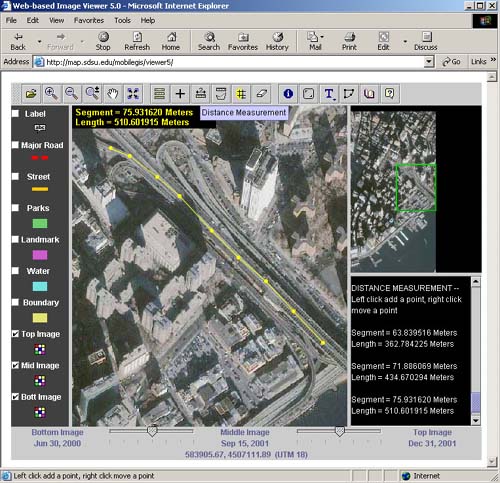Check the Parks layer checkbox
Image resolution: width=500 pixels, height=483 pixels.
pyautogui.click(x=15, y=208)
